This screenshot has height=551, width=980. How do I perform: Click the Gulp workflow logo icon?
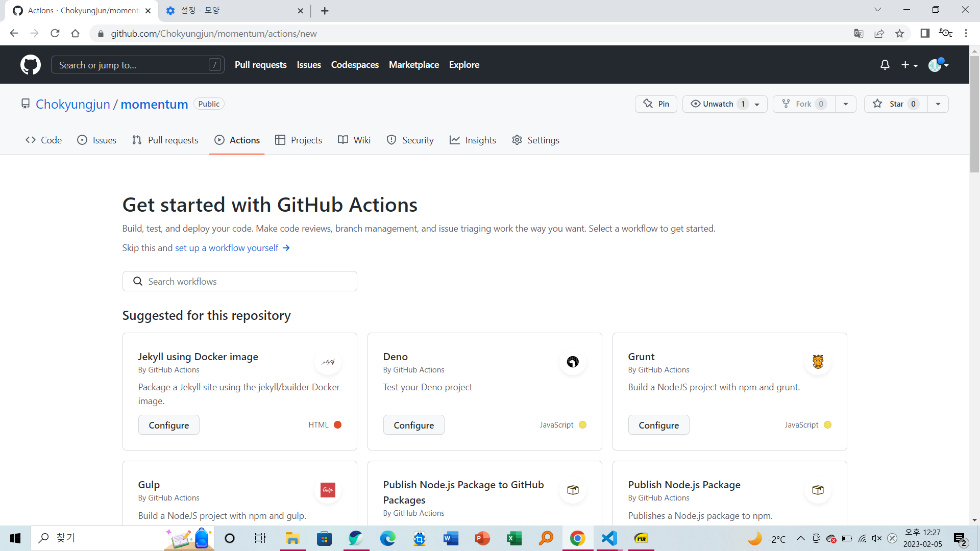328,490
